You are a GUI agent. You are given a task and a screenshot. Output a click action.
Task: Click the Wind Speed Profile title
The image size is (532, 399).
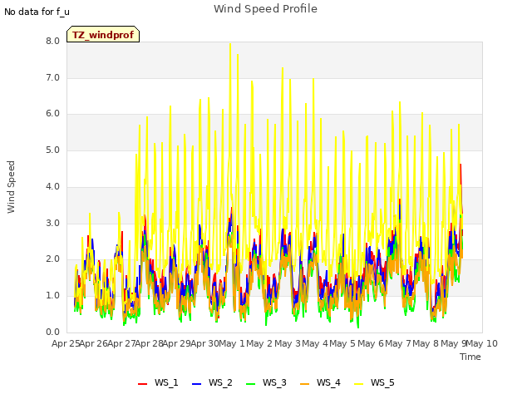point(265,9)
